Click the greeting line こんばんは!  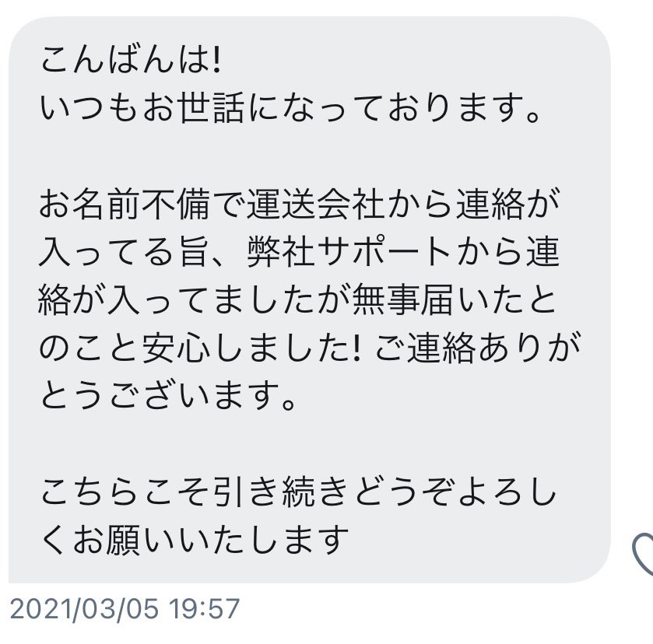pyautogui.click(x=130, y=61)
